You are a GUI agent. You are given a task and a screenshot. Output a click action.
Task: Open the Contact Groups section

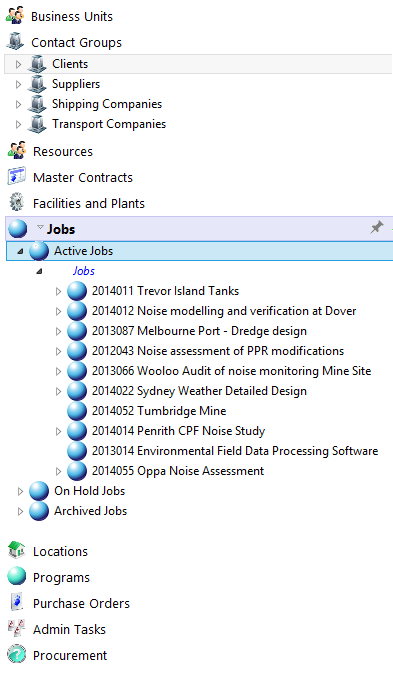[76, 42]
